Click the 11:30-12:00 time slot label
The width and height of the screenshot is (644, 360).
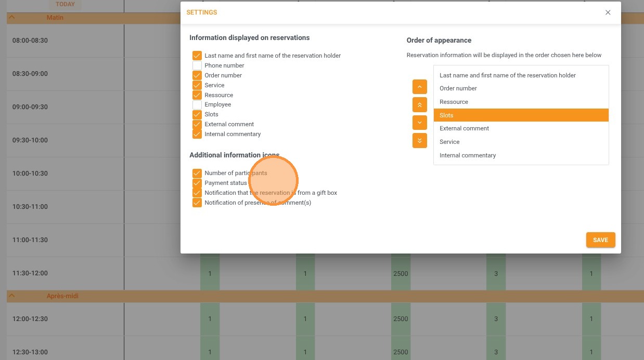click(30, 273)
